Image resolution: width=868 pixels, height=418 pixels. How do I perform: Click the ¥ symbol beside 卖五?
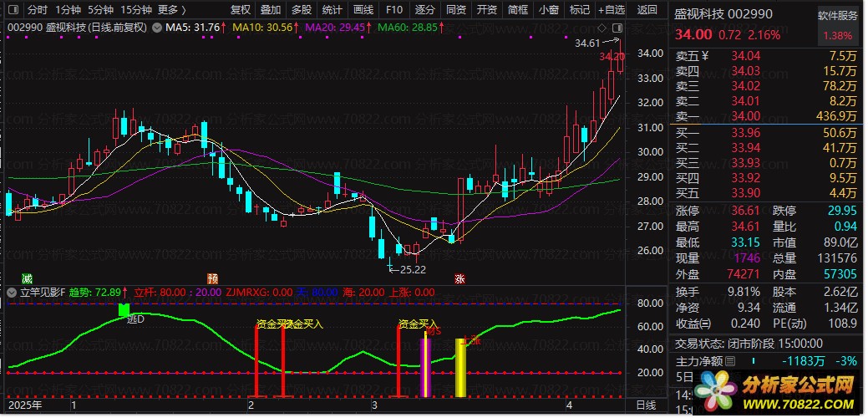pos(705,55)
